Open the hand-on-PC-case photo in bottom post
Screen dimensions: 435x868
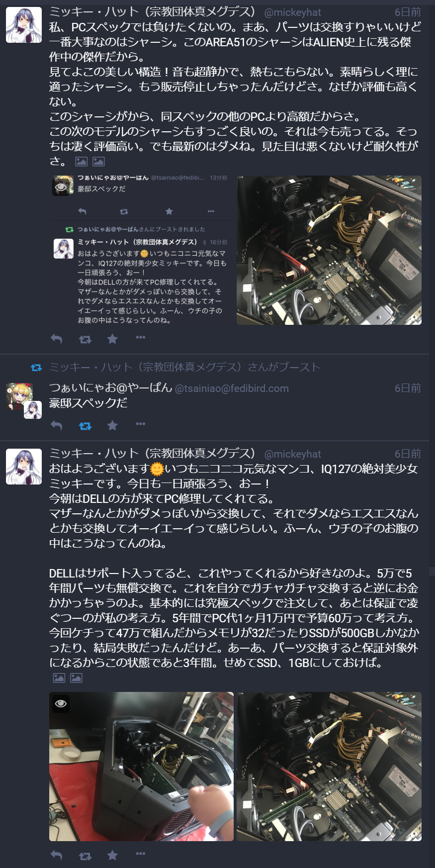[x=141, y=767]
